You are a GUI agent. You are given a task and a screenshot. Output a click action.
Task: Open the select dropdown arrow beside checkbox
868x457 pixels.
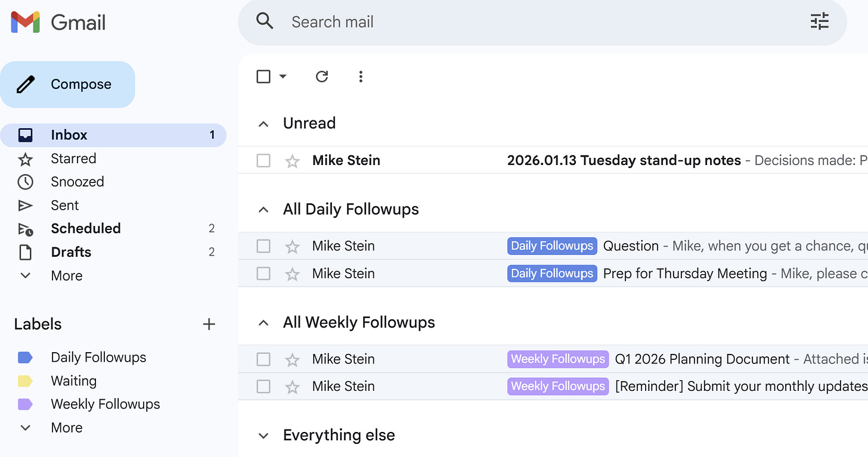coord(283,76)
